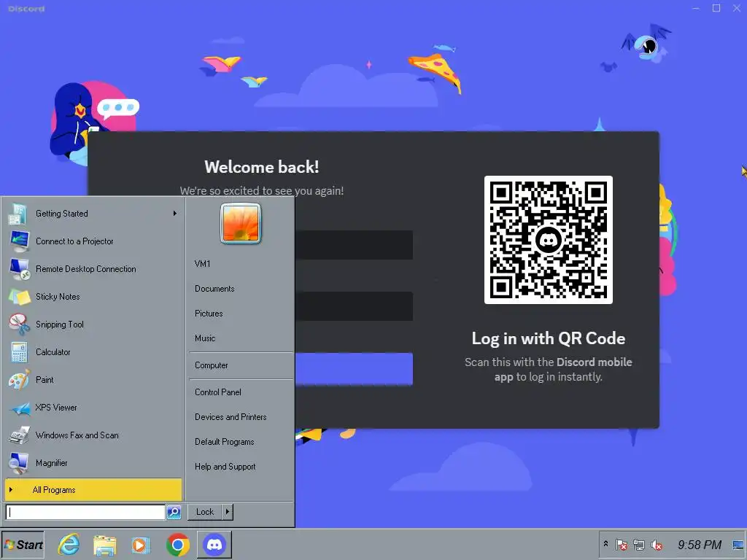Click the Discord login QR code
The width and height of the screenshot is (747, 560).
point(549,239)
